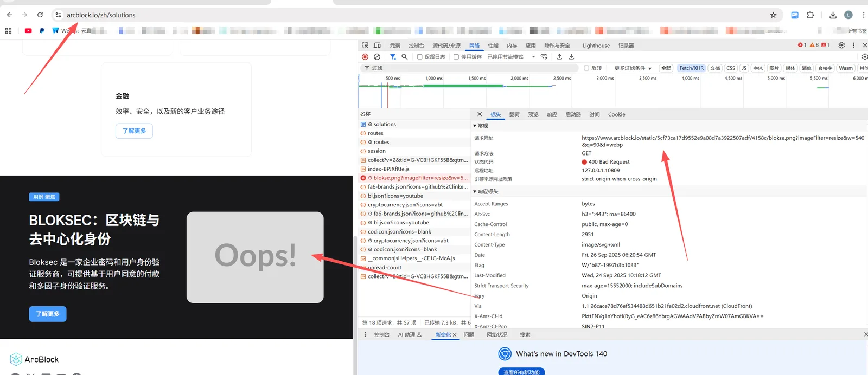Toggle the 全部 request type filter
This screenshot has width=868, height=375.
tap(666, 68)
